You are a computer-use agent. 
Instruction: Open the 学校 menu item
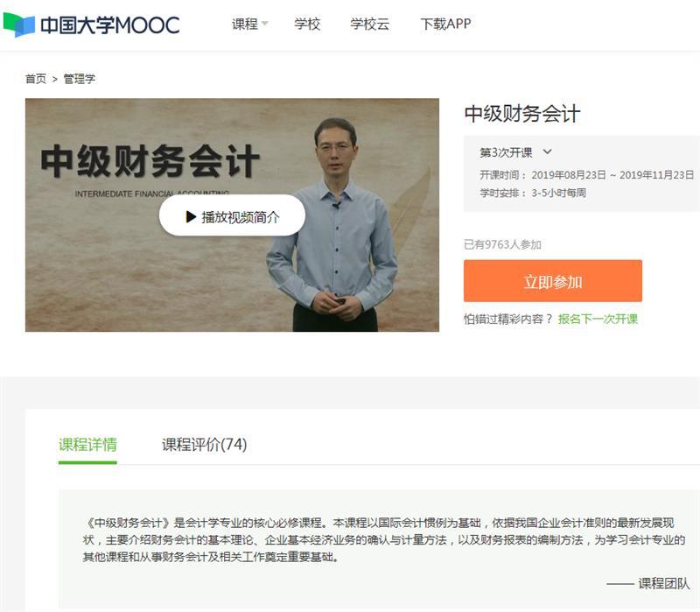(307, 24)
